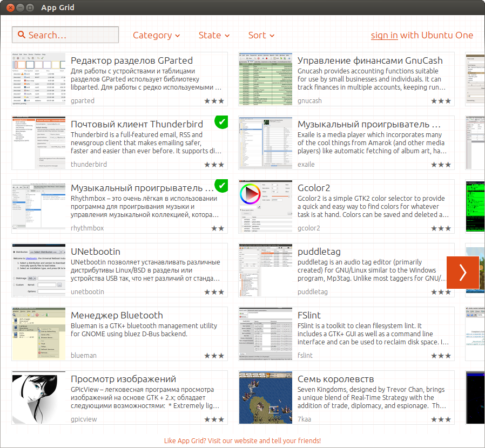Open the 'Семь королевств' title

pos(335,379)
